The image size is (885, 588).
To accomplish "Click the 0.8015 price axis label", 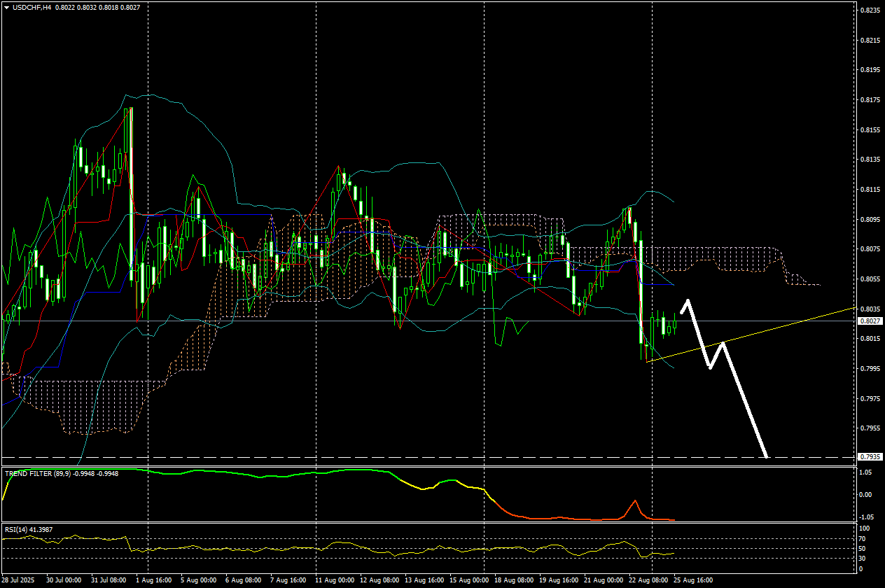I will [x=870, y=339].
